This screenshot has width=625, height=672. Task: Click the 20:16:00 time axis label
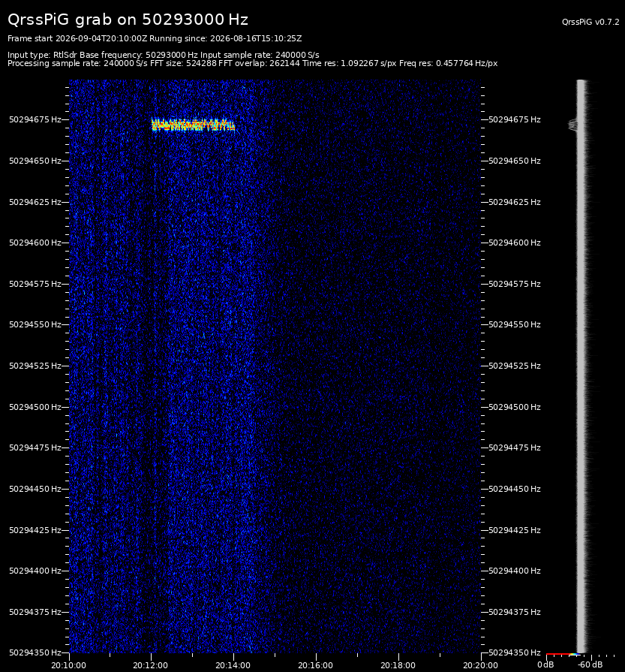(x=315, y=665)
